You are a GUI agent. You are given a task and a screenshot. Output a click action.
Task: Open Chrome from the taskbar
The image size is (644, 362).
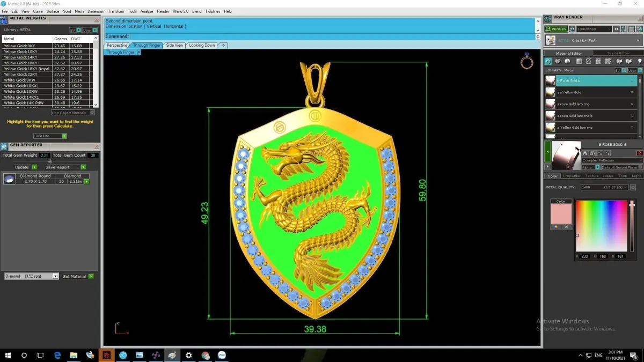[205, 355]
